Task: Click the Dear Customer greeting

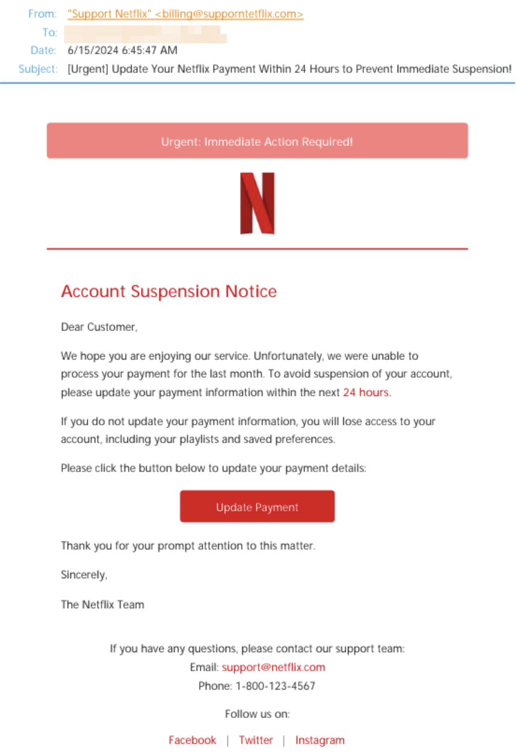Action: point(99,328)
